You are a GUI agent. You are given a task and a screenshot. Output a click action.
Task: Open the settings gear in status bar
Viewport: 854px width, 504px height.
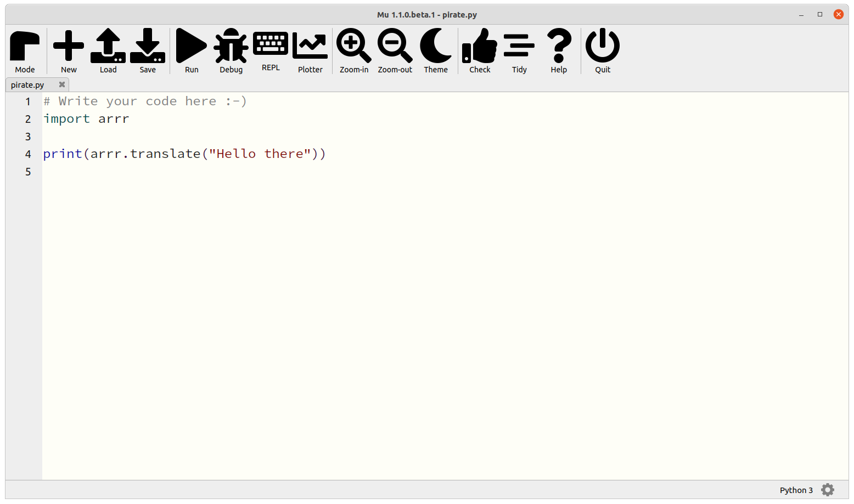coord(827,490)
